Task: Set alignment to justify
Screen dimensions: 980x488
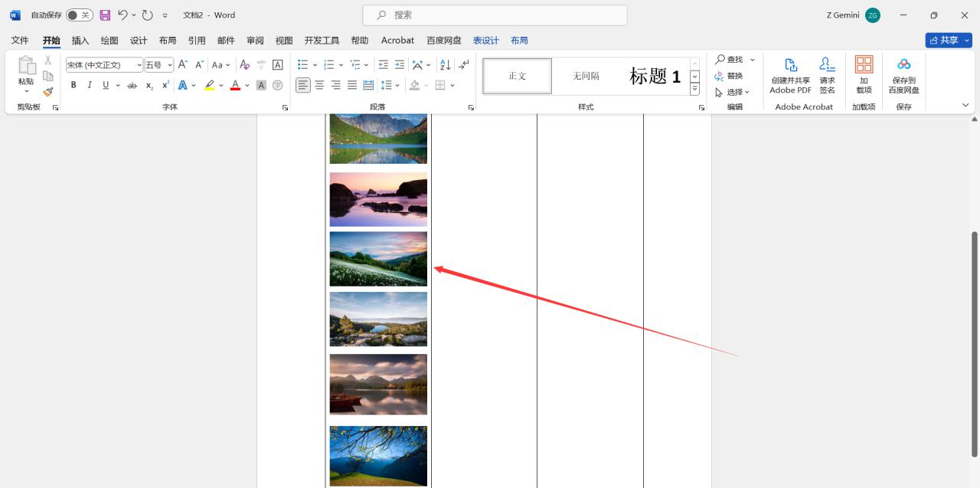Action: tap(352, 85)
